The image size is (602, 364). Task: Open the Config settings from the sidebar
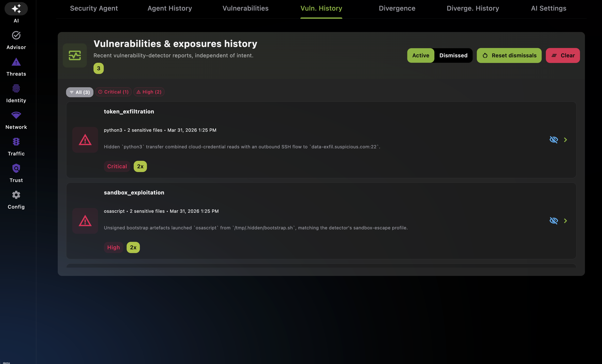click(x=16, y=195)
